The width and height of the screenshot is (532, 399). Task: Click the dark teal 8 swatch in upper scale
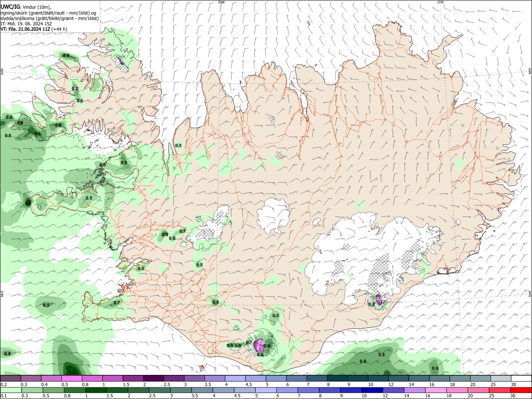point(337,379)
